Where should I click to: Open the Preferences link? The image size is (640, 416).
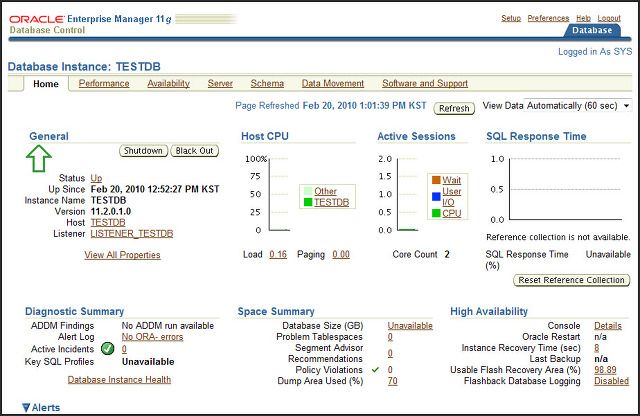tap(548, 18)
